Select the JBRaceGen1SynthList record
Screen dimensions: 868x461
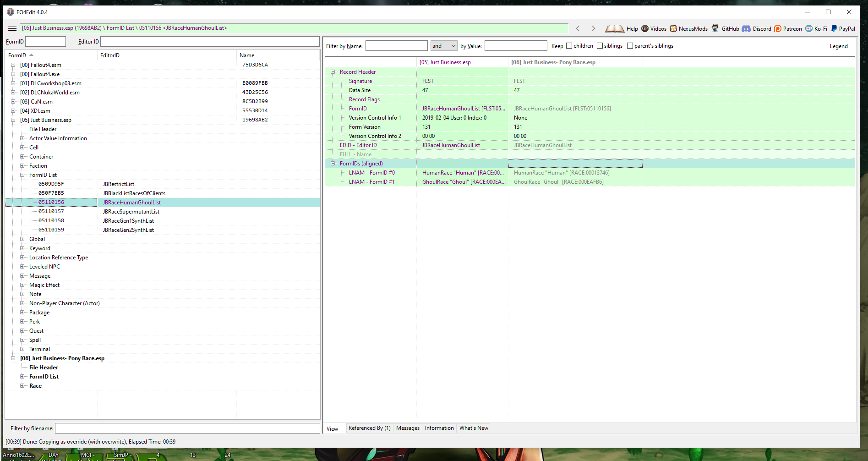pos(128,221)
